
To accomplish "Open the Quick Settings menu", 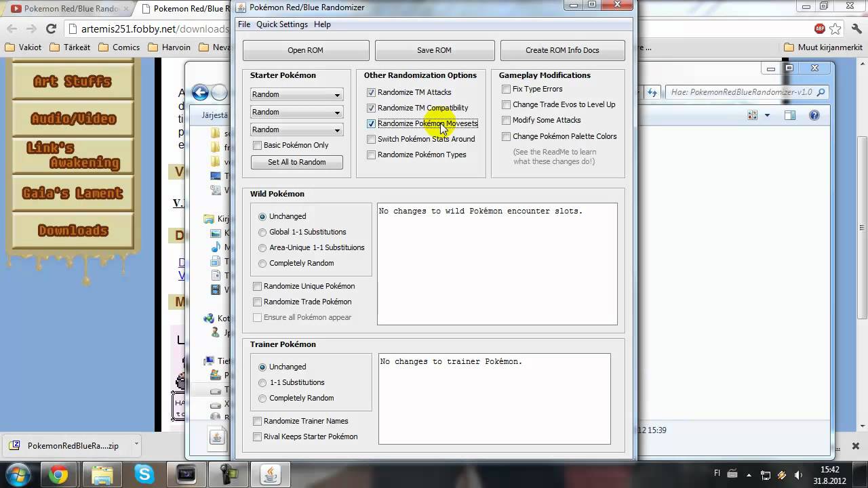I will tap(281, 24).
